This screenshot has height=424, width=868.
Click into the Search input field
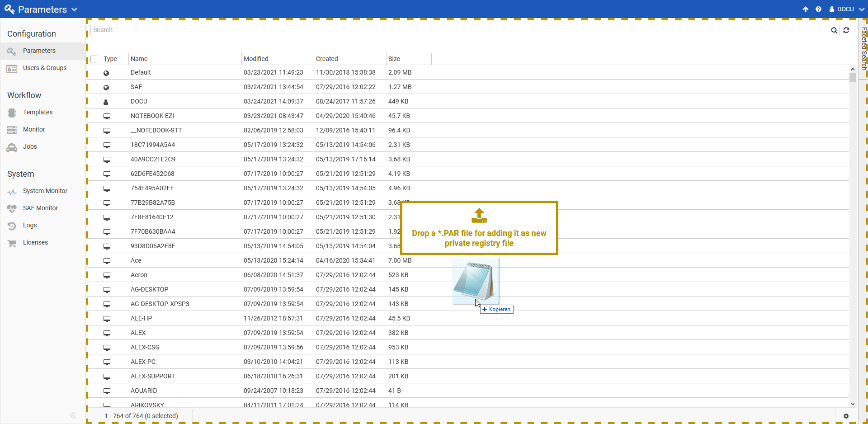click(x=452, y=30)
